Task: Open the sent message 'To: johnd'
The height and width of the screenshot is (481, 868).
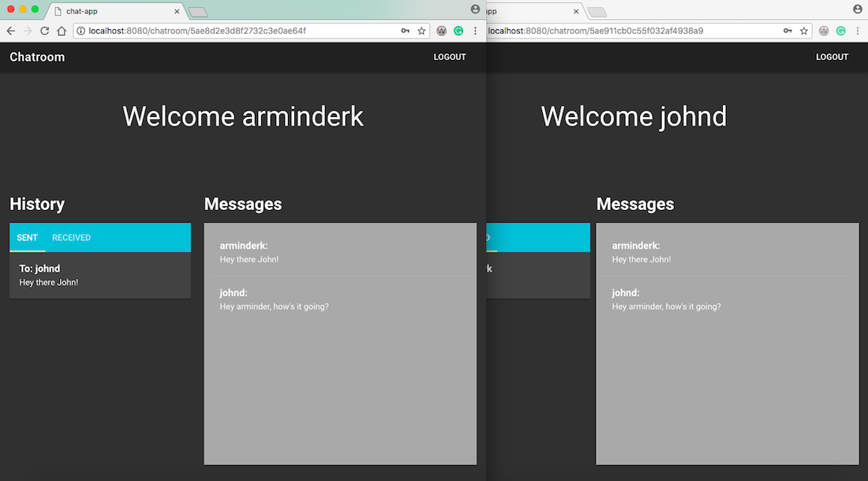Action: click(x=100, y=276)
